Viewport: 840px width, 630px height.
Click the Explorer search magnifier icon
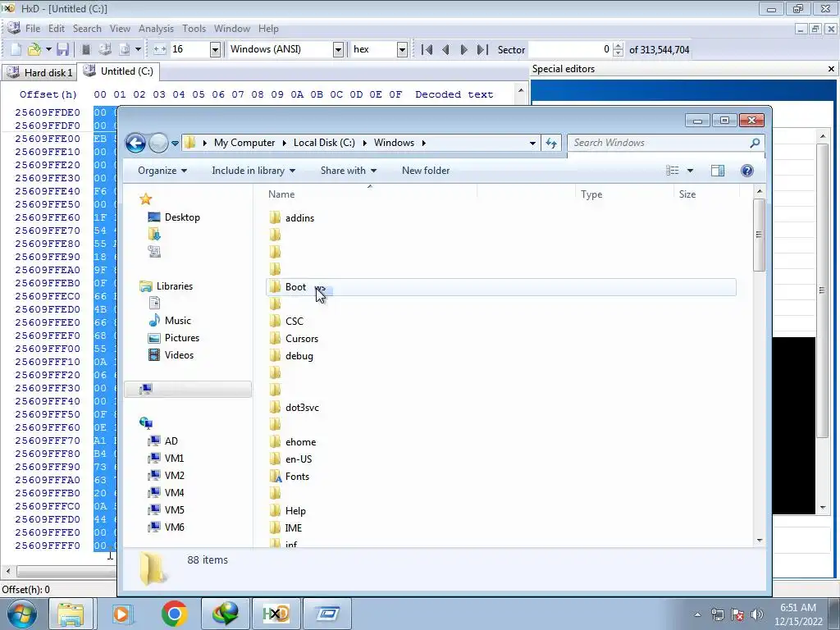(755, 143)
